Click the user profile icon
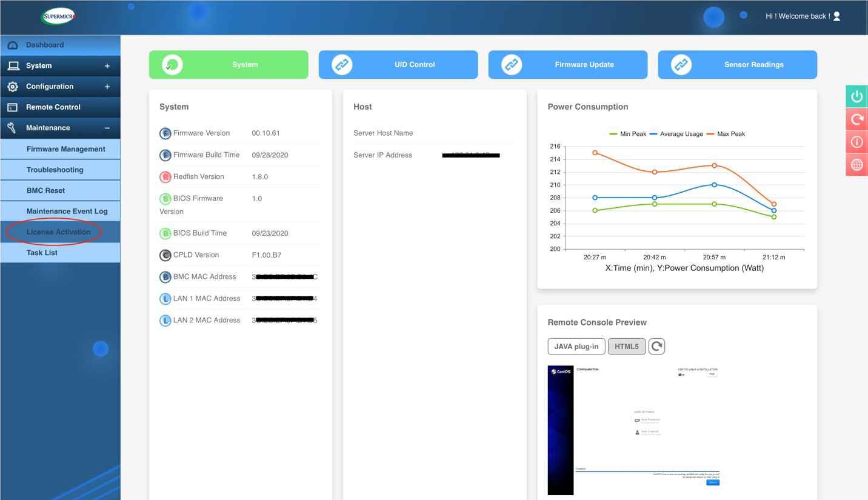Viewport: 868px width, 500px height. [x=836, y=16]
